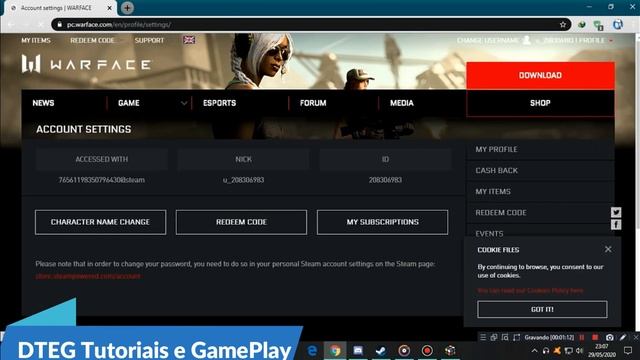Bookmark page with the star icon
This screenshot has height=360, width=640.
(x=563, y=24)
